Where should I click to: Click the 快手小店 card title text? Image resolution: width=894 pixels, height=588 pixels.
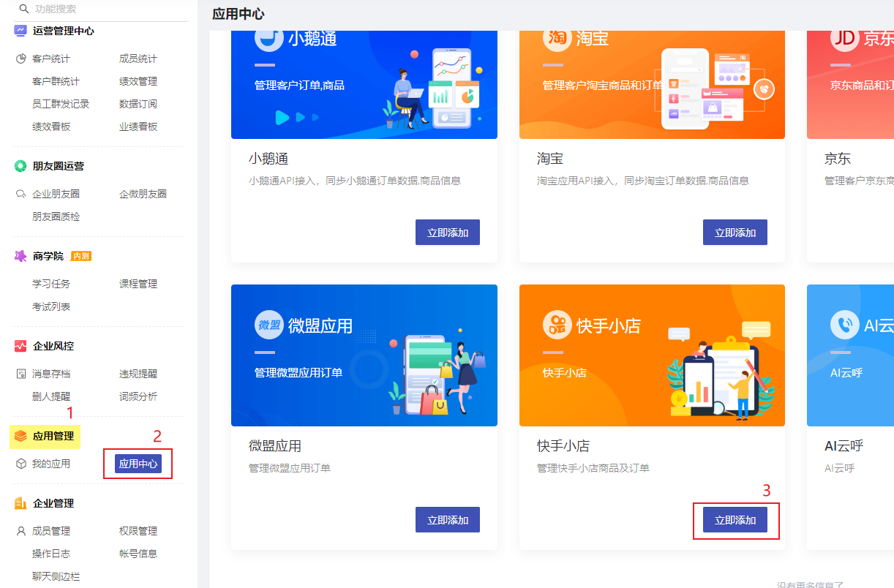tap(563, 446)
